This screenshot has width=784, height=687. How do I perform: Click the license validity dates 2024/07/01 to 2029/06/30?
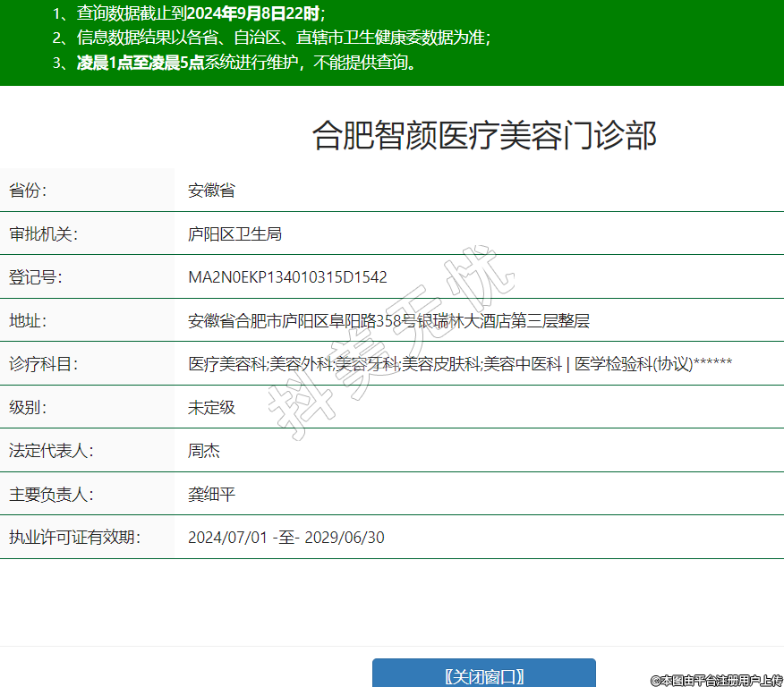click(x=285, y=538)
